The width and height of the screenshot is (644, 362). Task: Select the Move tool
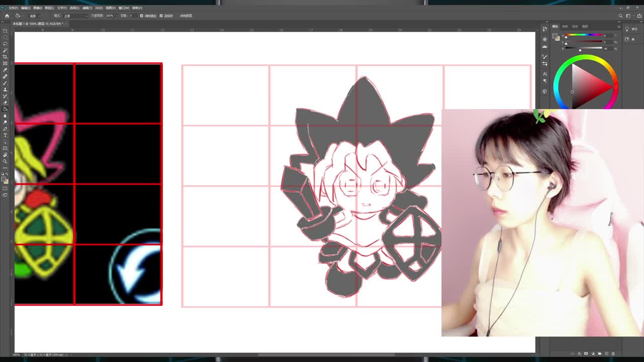tap(5, 30)
